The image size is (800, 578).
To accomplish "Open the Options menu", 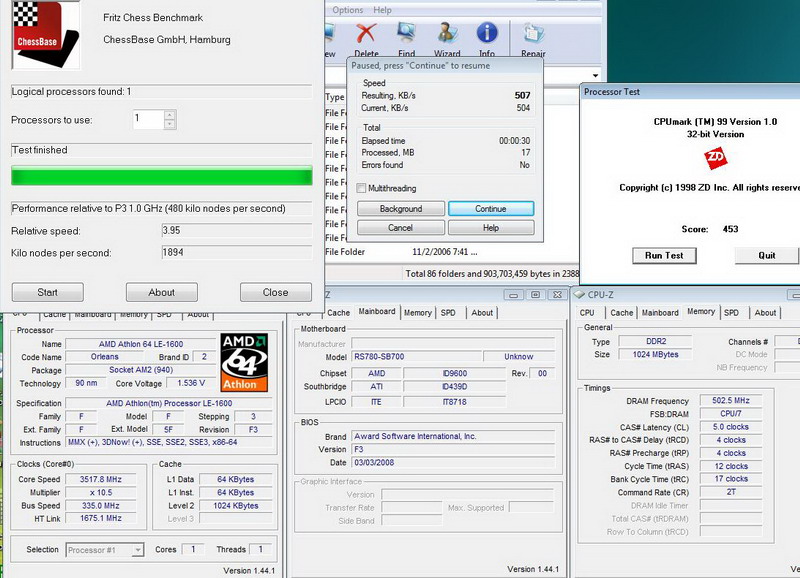I will pos(347,10).
